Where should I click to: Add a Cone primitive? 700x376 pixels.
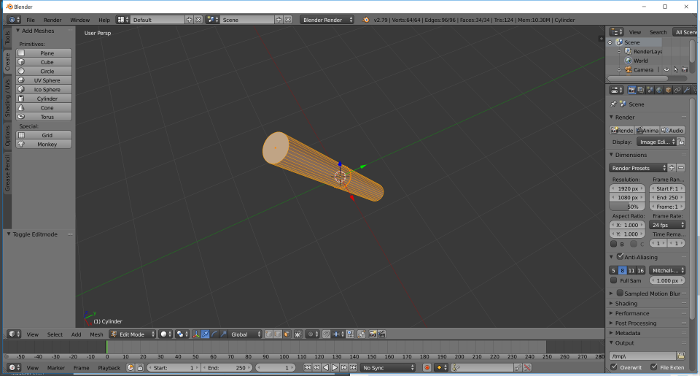43,108
